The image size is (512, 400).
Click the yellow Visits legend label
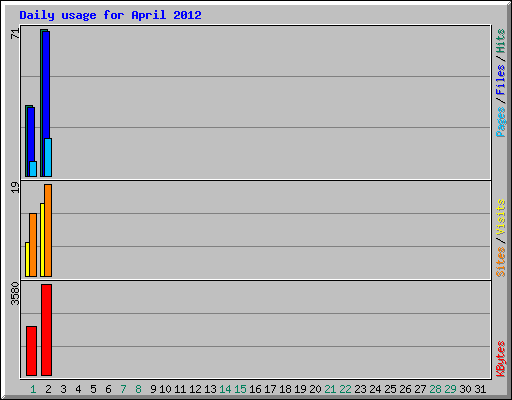[x=500, y=217]
